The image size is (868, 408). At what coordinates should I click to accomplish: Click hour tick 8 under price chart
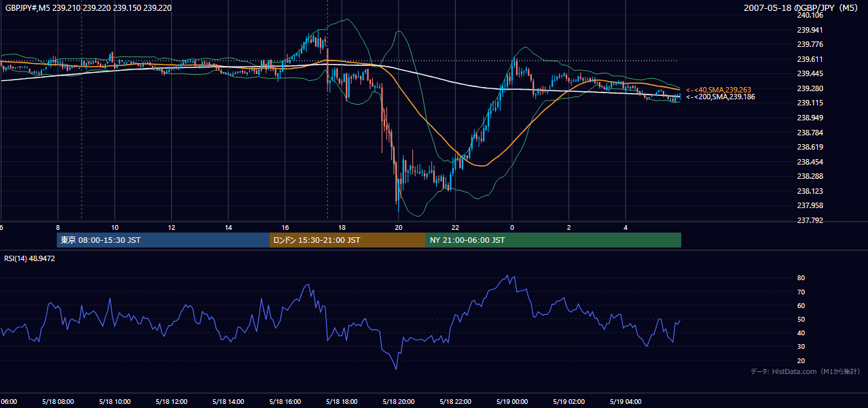click(58, 227)
